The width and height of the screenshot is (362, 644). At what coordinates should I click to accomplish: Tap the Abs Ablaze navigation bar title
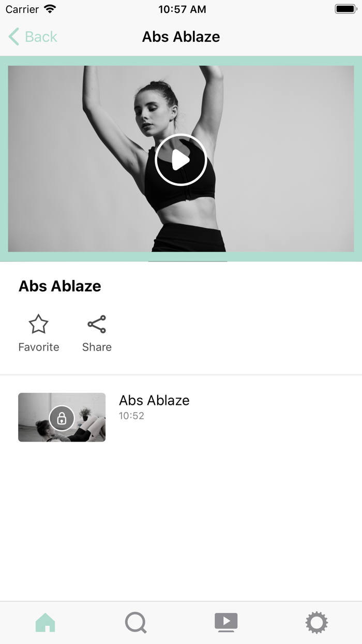(x=181, y=37)
